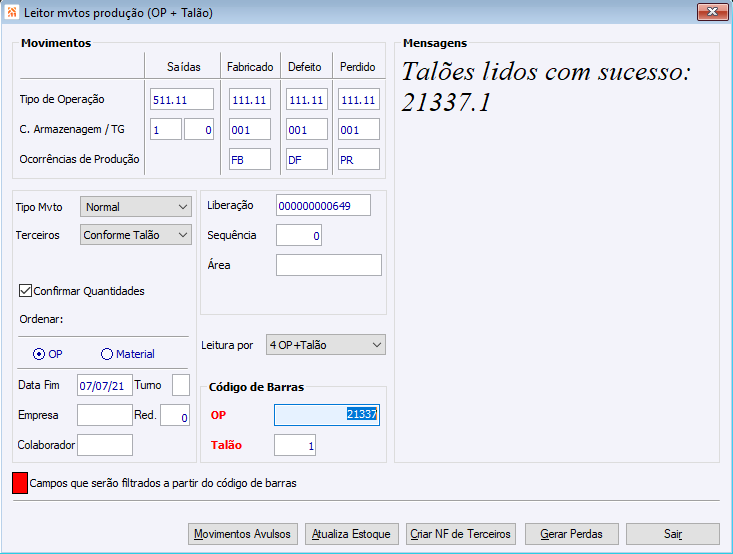This screenshot has width=733, height=554.
Task: Focus the Colaborador field
Action: pos(105,445)
